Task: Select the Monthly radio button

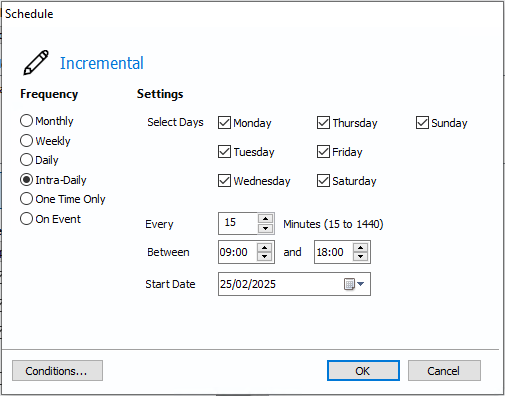Action: click(26, 121)
